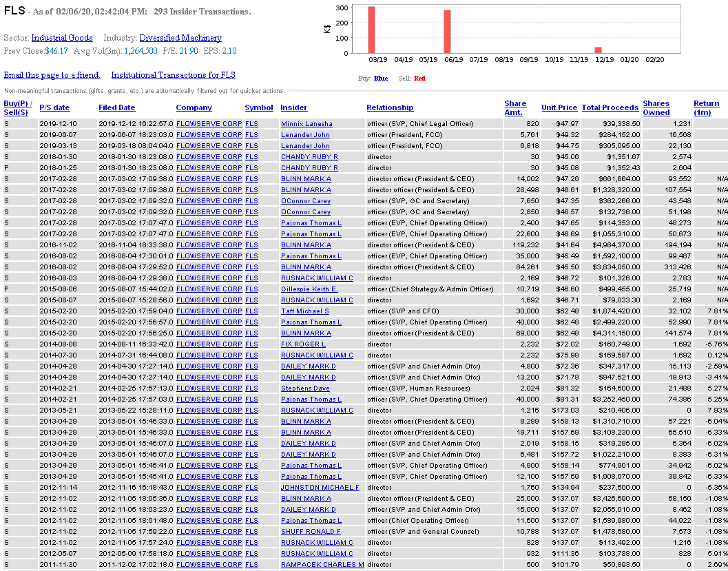Viewport: 728px width, 571px height.
Task: Click the 03/19 red sell bar in chart
Action: [x=371, y=30]
